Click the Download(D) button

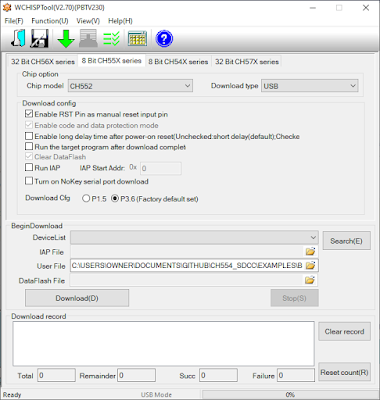77,298
